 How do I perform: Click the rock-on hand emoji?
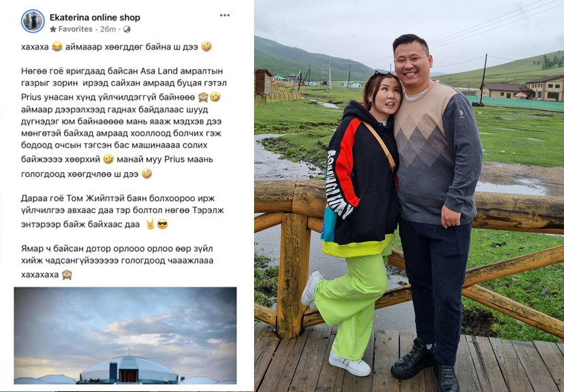(x=150, y=225)
